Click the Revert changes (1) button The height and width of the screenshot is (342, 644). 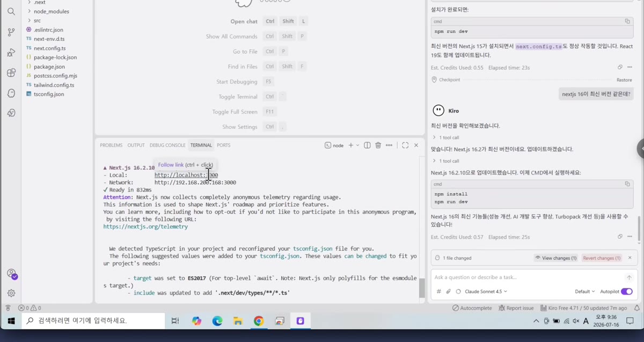pyautogui.click(x=602, y=258)
